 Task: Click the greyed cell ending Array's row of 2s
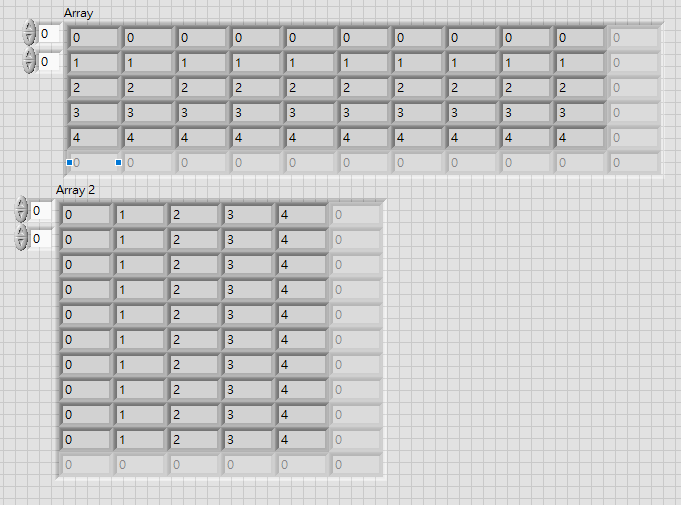pyautogui.click(x=634, y=88)
